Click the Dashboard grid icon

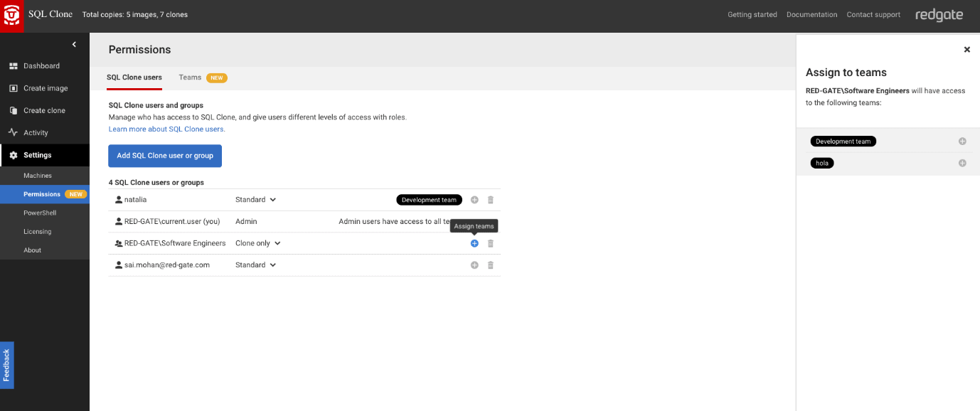tap(13, 66)
